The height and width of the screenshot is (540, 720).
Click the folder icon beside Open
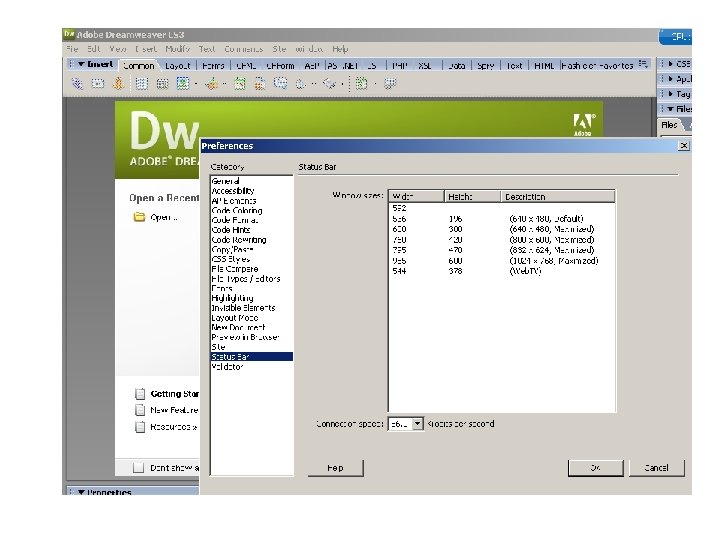click(139, 217)
